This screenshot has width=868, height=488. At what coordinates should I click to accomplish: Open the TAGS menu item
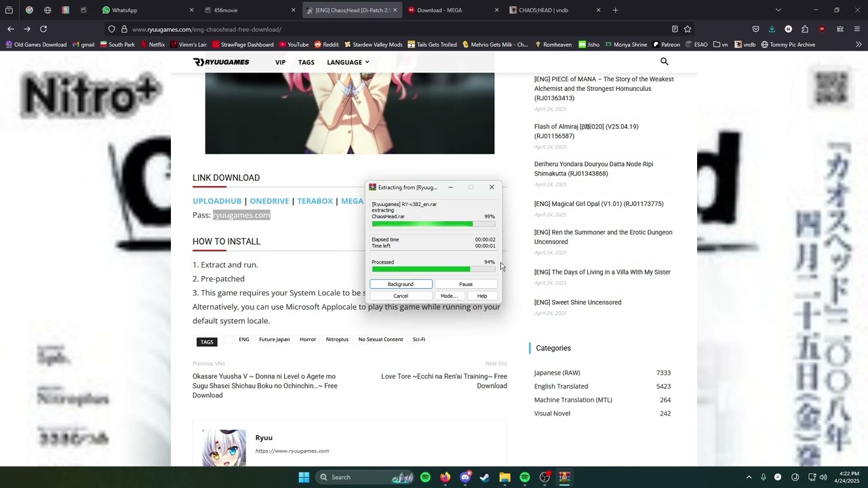point(307,62)
